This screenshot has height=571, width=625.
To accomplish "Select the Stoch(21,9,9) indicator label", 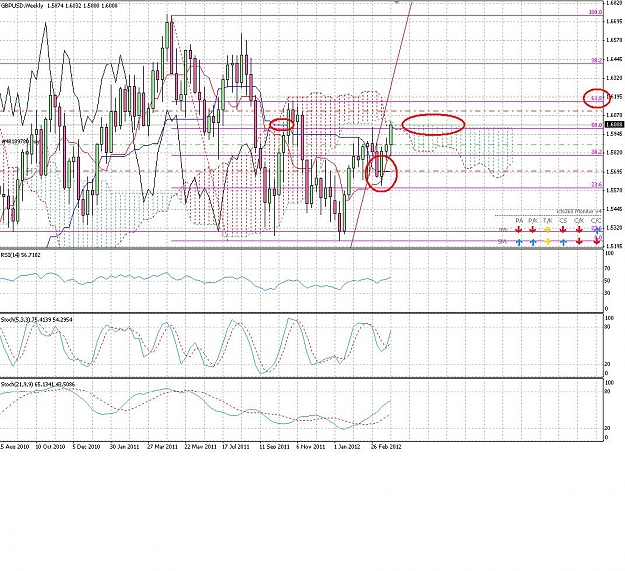I will [x=37, y=384].
